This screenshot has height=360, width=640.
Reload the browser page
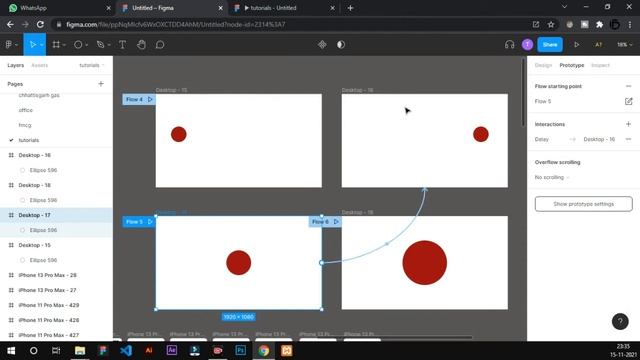tap(40, 24)
